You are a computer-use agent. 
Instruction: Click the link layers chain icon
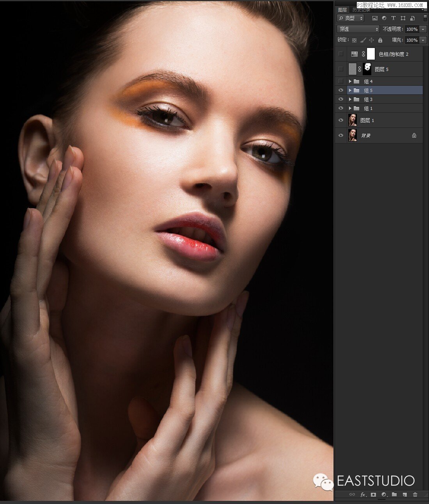[352, 494]
